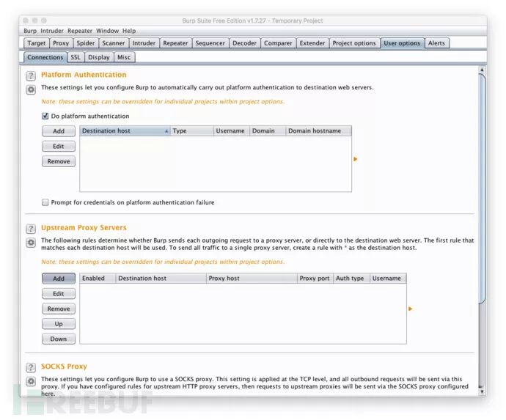Open the Help menu
Viewport: 506px width, 420px height.
tap(129, 31)
